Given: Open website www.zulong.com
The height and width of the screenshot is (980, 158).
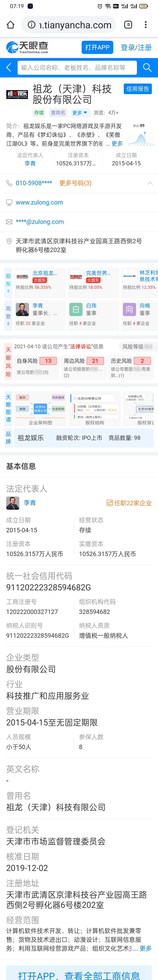Looking at the screenshot, I should [x=39, y=203].
